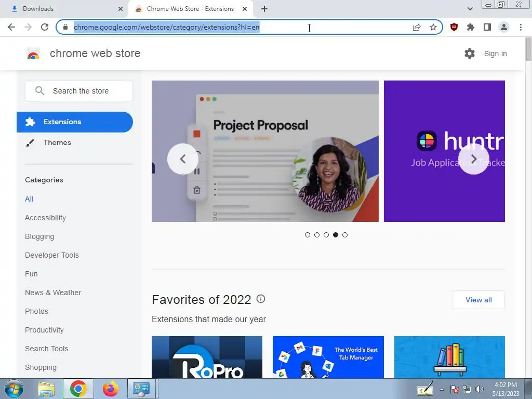Open the RoPro extension card
The height and width of the screenshot is (399, 532).
[x=207, y=357]
